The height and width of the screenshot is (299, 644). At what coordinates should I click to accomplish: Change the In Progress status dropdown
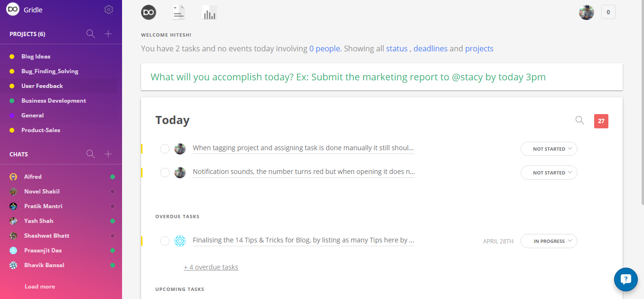pos(549,241)
